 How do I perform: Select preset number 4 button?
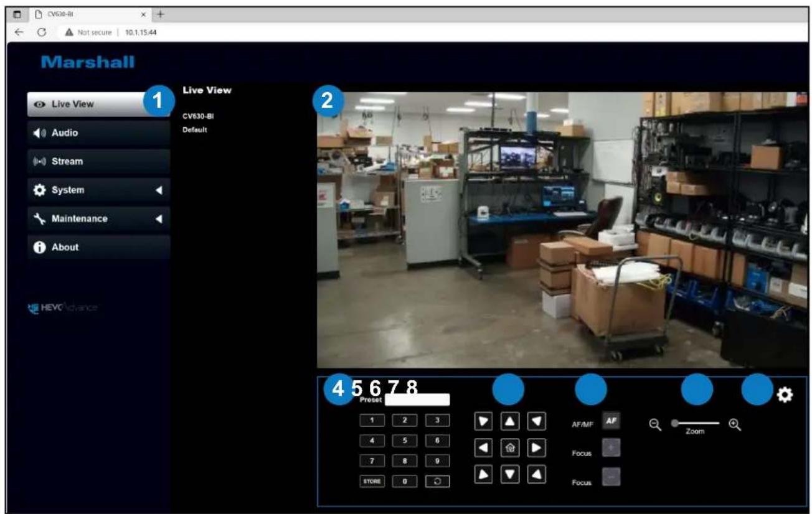(372, 441)
